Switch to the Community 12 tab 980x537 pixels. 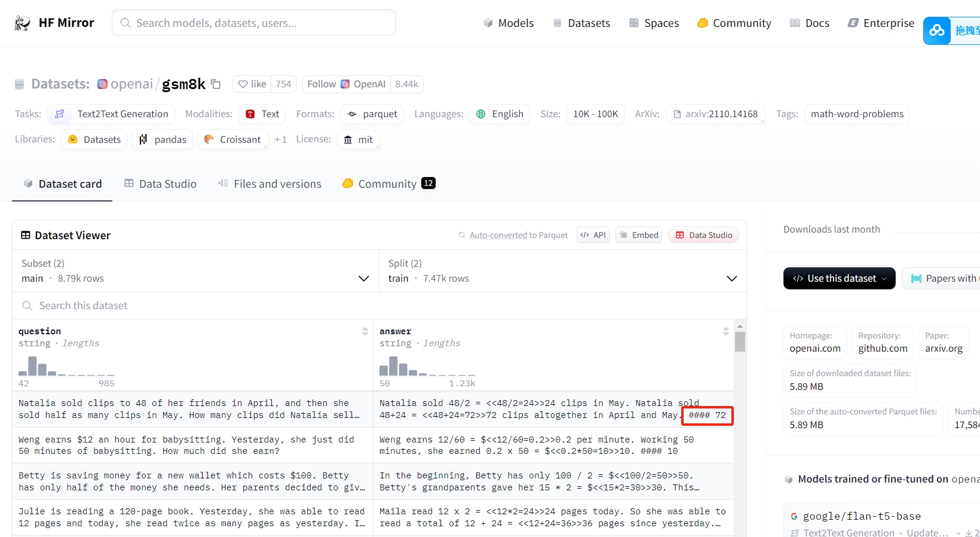(388, 184)
